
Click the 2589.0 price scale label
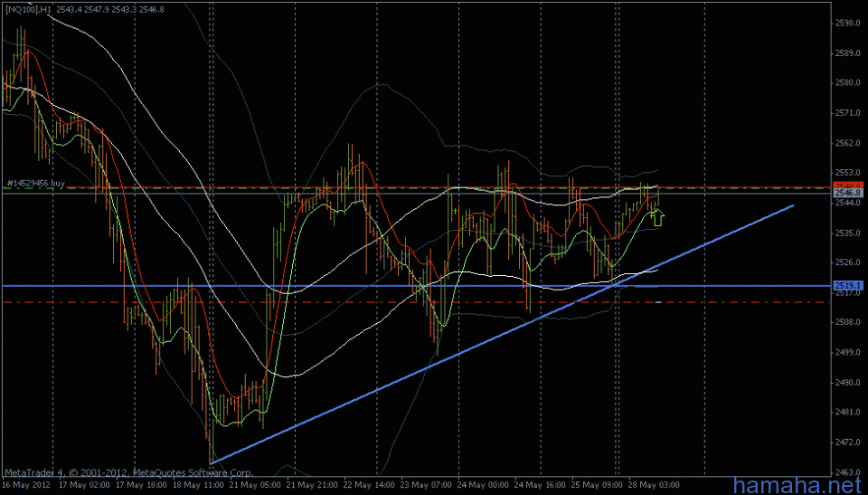coord(849,53)
